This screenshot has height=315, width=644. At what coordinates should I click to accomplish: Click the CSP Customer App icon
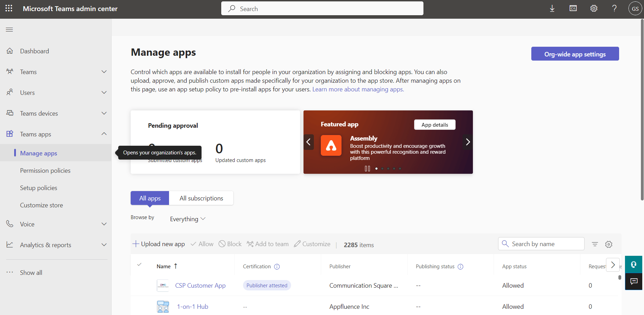(163, 285)
